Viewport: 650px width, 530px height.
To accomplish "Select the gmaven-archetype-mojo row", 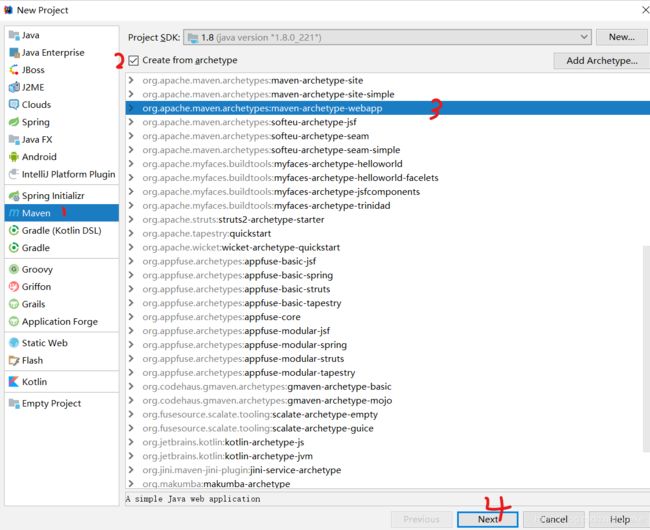I will 388,400.
